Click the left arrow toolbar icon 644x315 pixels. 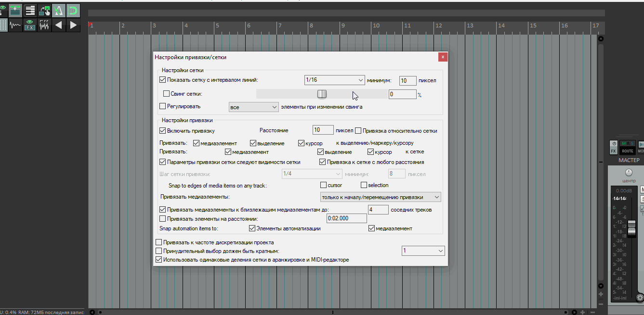(x=59, y=25)
